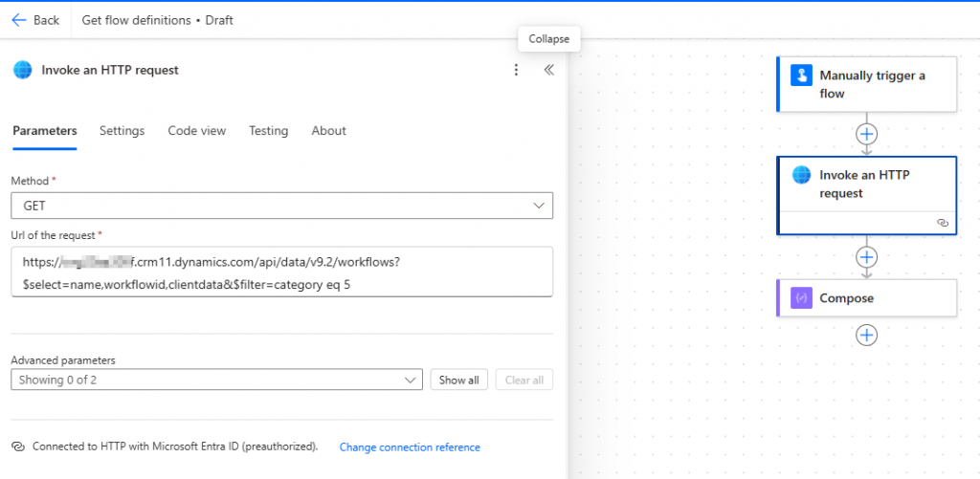Click the Compose action purple icon

click(x=801, y=298)
